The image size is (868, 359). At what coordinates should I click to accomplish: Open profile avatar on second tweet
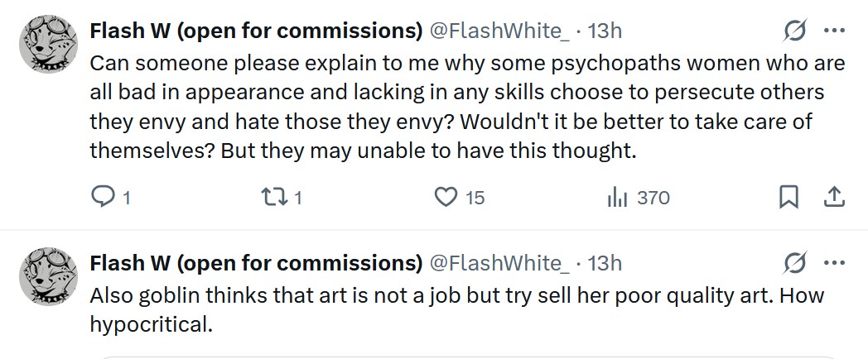tap(48, 275)
